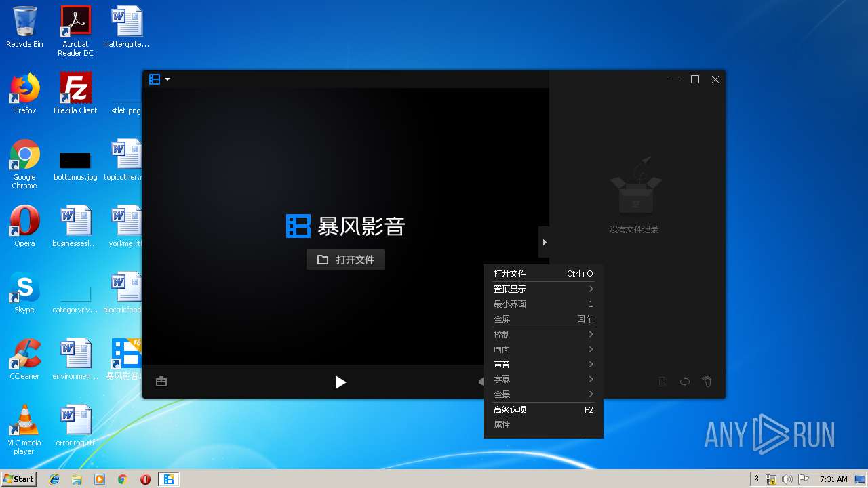Click the 打开文件 button in the player center
The width and height of the screenshot is (868, 488).
(346, 260)
